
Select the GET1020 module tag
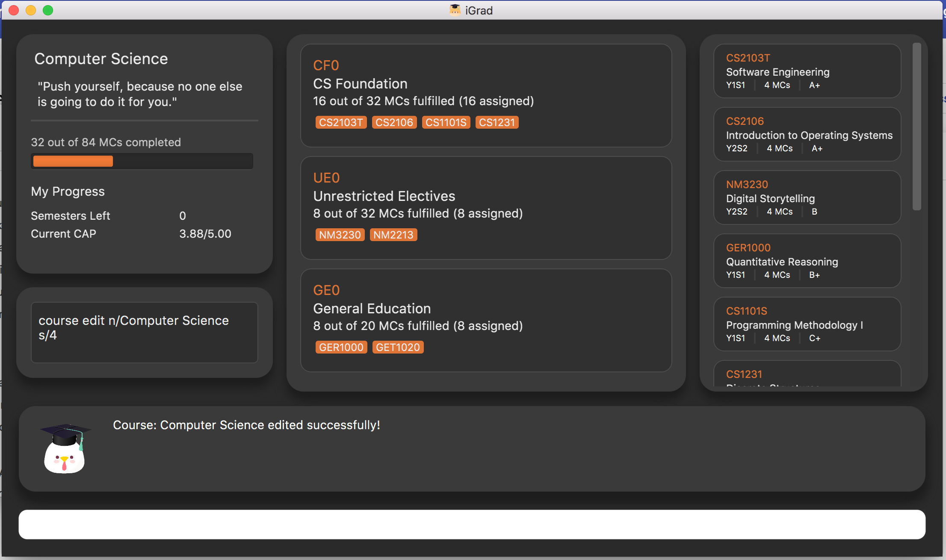398,347
